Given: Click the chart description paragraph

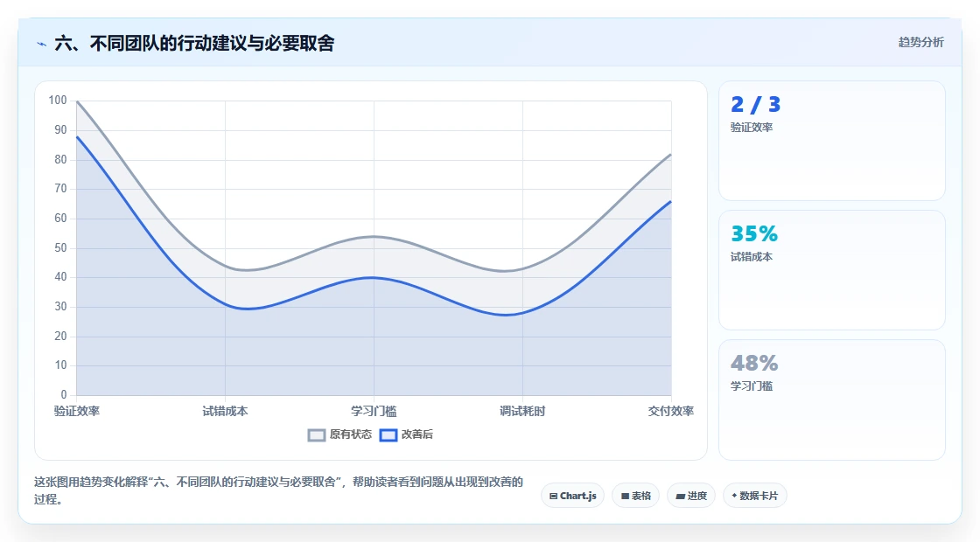Looking at the screenshot, I should coord(279,490).
